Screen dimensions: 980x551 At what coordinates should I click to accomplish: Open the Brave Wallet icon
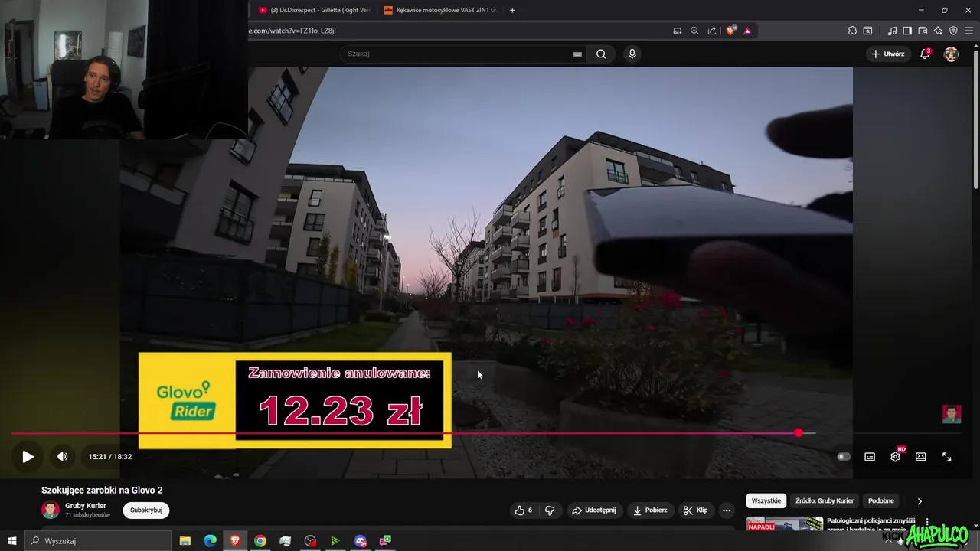(923, 31)
